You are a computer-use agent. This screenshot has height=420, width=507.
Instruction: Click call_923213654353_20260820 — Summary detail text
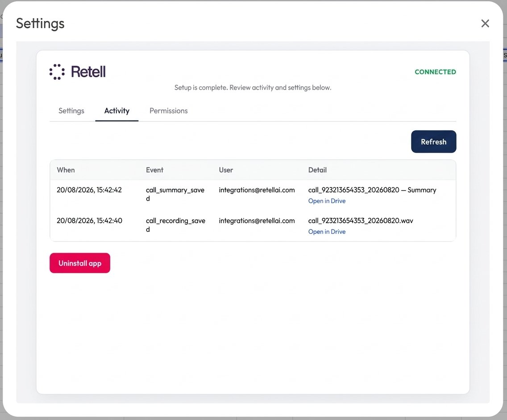(x=372, y=190)
